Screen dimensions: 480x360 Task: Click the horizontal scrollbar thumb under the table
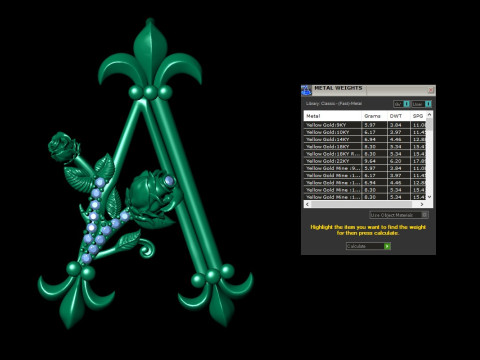tap(361, 204)
